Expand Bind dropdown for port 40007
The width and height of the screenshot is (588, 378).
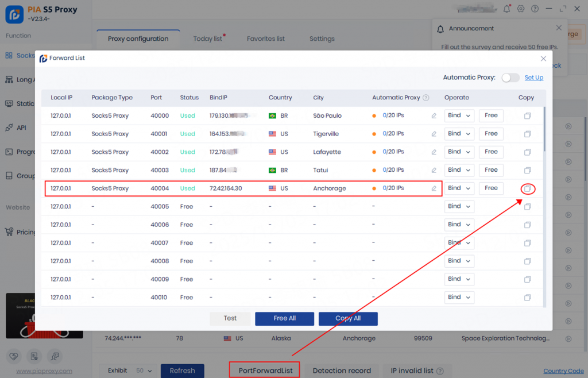click(x=459, y=243)
